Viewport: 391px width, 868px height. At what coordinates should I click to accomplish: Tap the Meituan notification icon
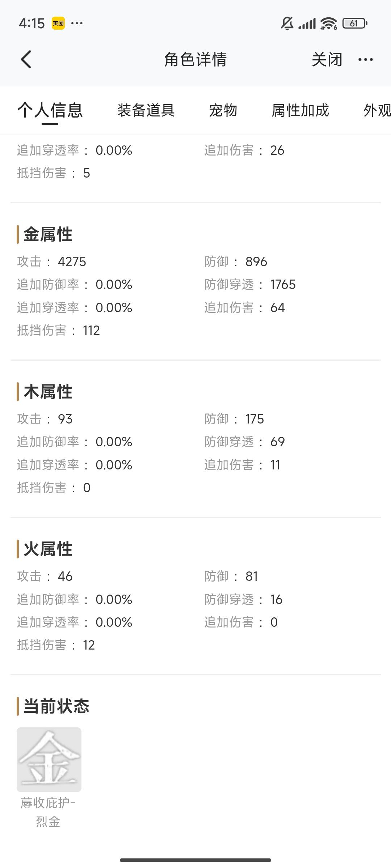click(x=58, y=23)
